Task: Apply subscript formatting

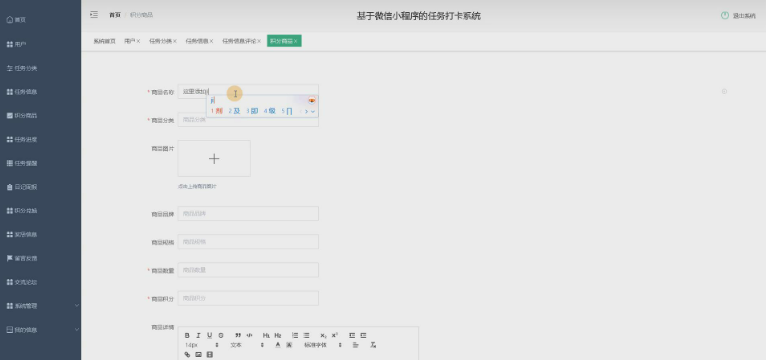Action: 323,336
